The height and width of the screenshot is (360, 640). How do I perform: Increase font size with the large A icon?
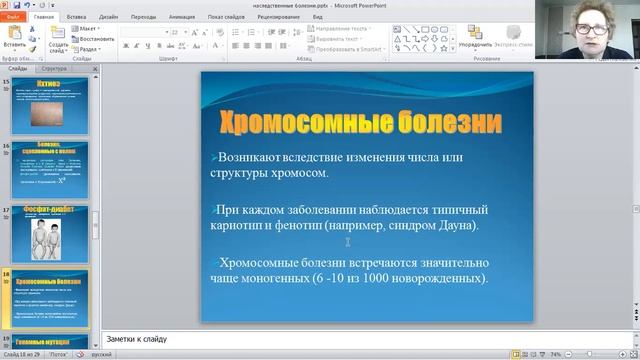coord(195,32)
